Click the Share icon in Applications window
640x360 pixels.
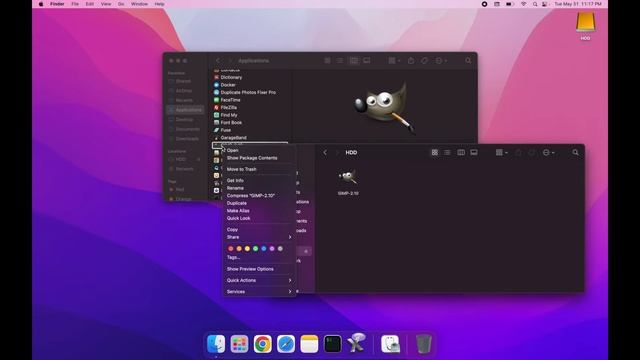(411, 61)
